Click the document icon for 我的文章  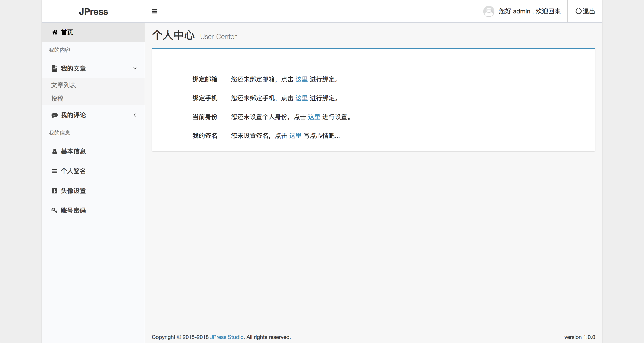click(54, 69)
